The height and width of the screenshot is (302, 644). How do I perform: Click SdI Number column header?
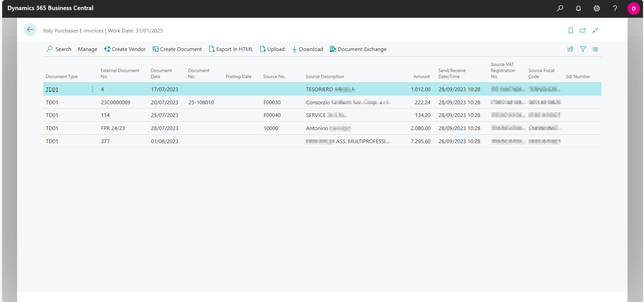(x=578, y=76)
